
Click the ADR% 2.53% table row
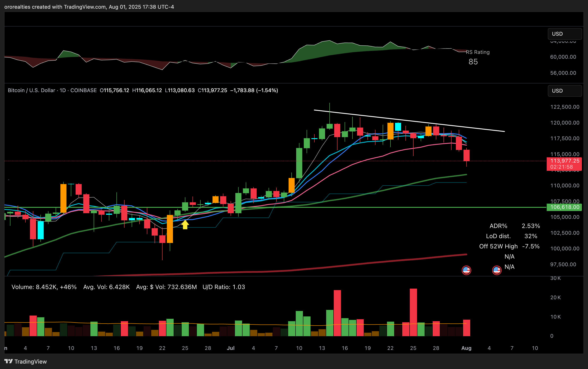click(x=514, y=226)
